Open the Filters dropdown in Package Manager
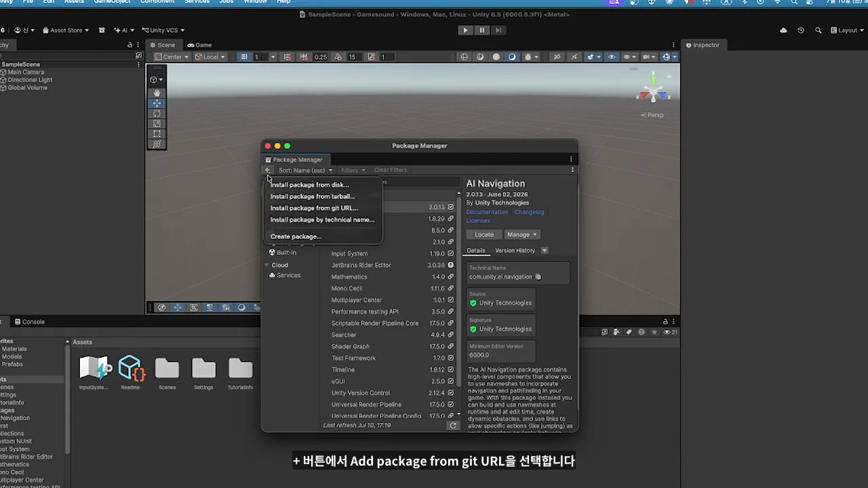868x488 pixels. pyautogui.click(x=353, y=170)
